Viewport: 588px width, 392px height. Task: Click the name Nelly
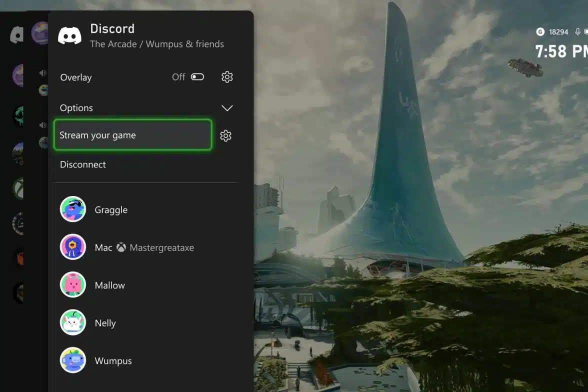pos(105,323)
